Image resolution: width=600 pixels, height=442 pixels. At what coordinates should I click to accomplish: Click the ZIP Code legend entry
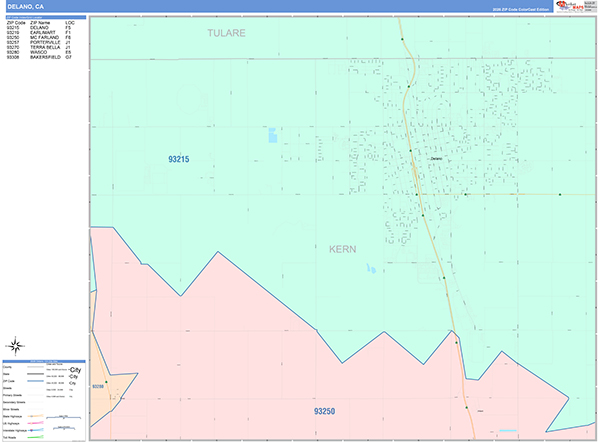click(x=9, y=381)
